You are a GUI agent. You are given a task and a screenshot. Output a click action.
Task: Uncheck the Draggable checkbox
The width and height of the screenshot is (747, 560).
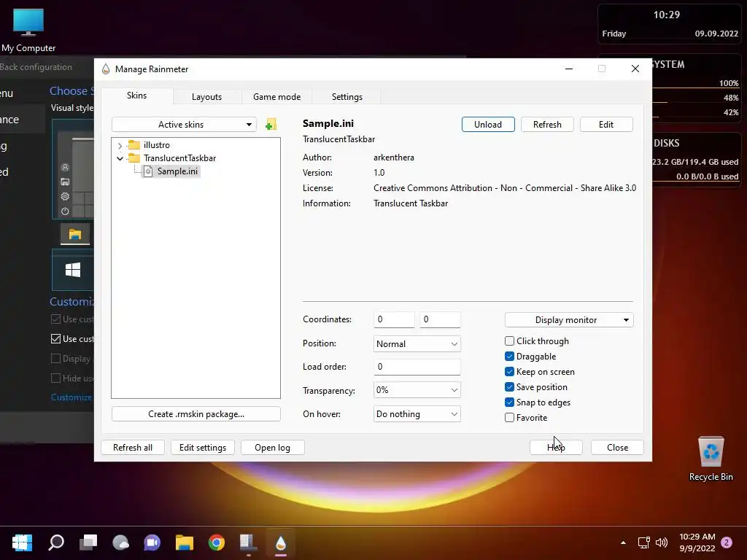(509, 356)
